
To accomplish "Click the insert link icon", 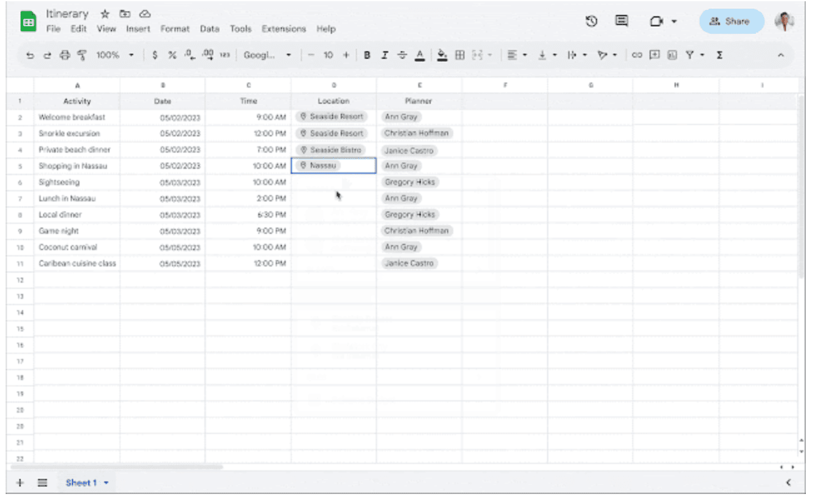I will [x=636, y=55].
